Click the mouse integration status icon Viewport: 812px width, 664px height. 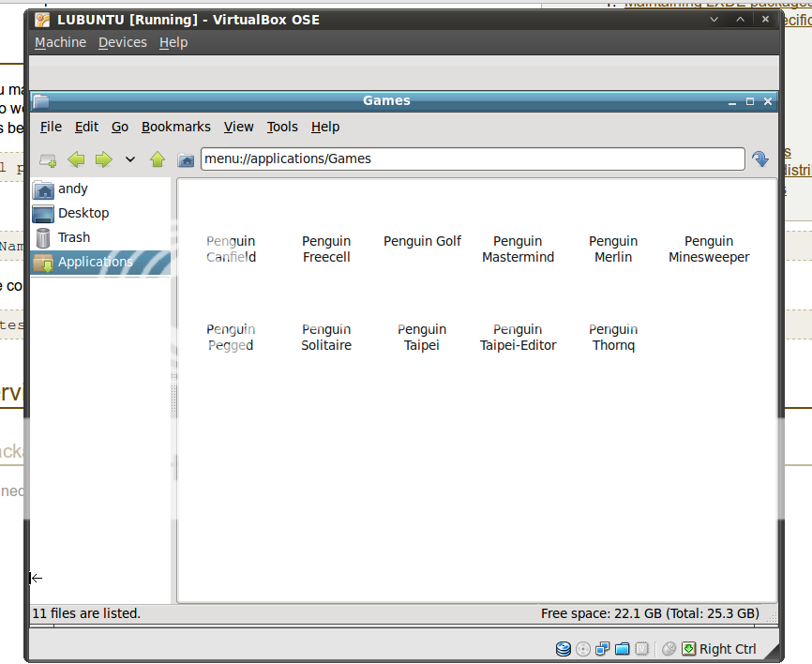tap(669, 649)
